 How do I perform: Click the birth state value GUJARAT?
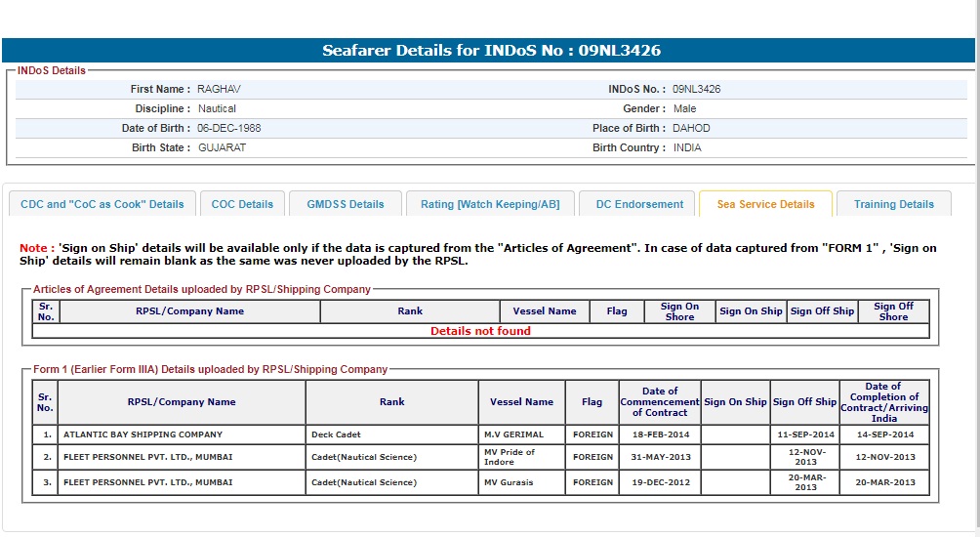click(x=222, y=147)
